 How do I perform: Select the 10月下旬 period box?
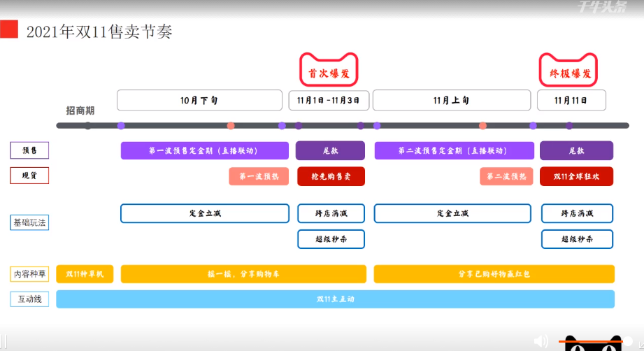[x=199, y=100]
